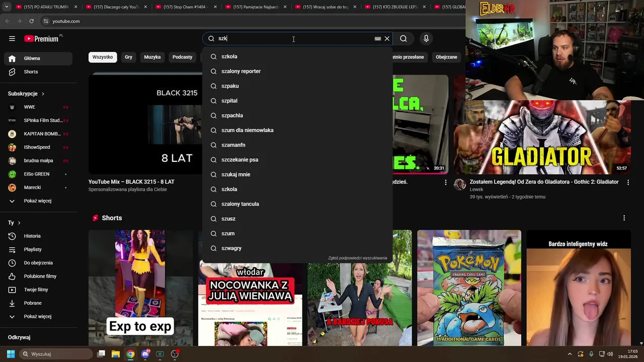Open the Bardzo inteligentny widz Short

[579, 288]
